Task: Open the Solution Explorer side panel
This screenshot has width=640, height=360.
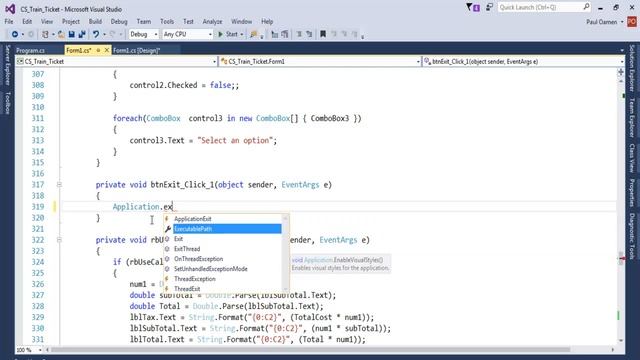Action: (632, 68)
